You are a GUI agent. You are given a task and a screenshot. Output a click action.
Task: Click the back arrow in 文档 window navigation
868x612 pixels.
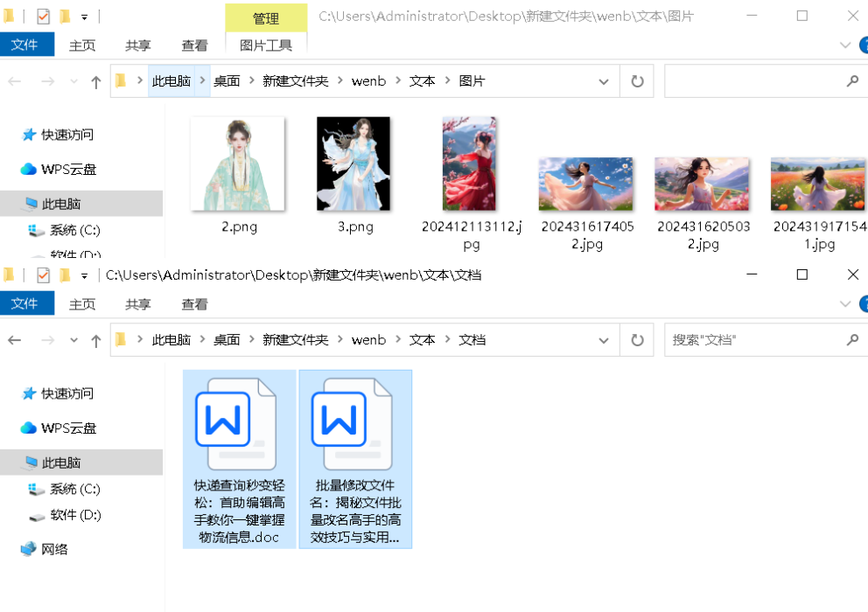tap(14, 340)
